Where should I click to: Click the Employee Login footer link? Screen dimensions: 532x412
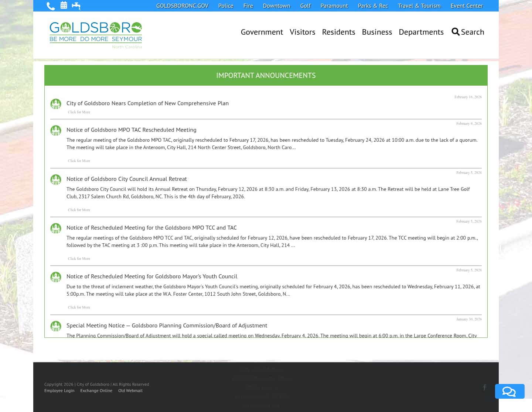(x=59, y=390)
